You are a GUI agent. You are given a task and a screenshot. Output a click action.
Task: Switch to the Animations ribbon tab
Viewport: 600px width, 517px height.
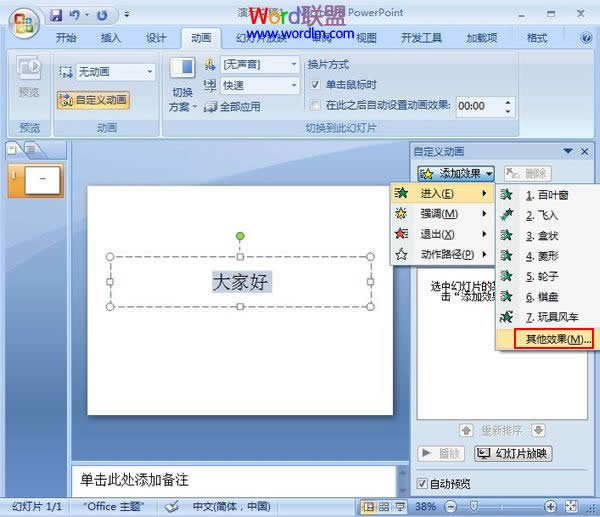click(201, 38)
